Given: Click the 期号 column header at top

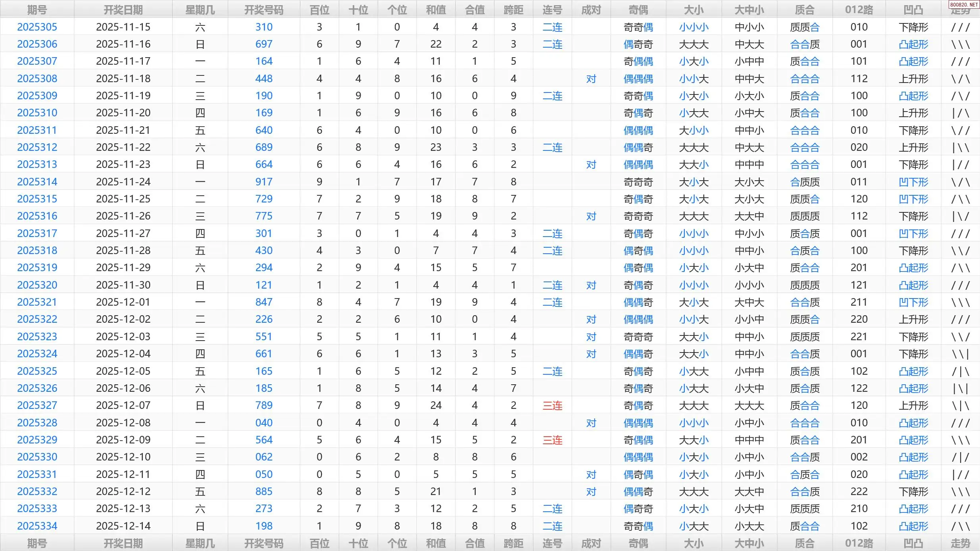Looking at the screenshot, I should coord(37,10).
